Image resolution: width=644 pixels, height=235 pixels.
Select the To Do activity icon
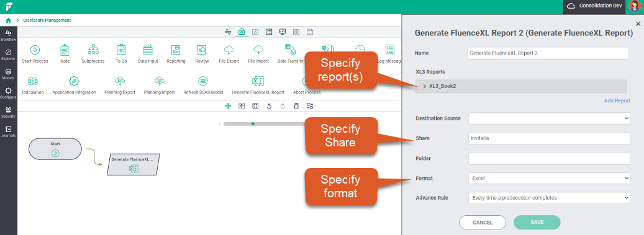121,50
